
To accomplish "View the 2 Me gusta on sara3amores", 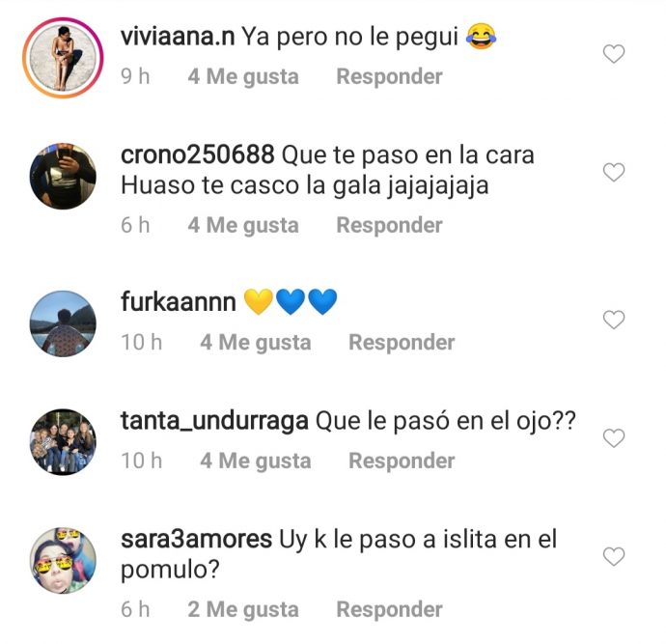I will (243, 609).
